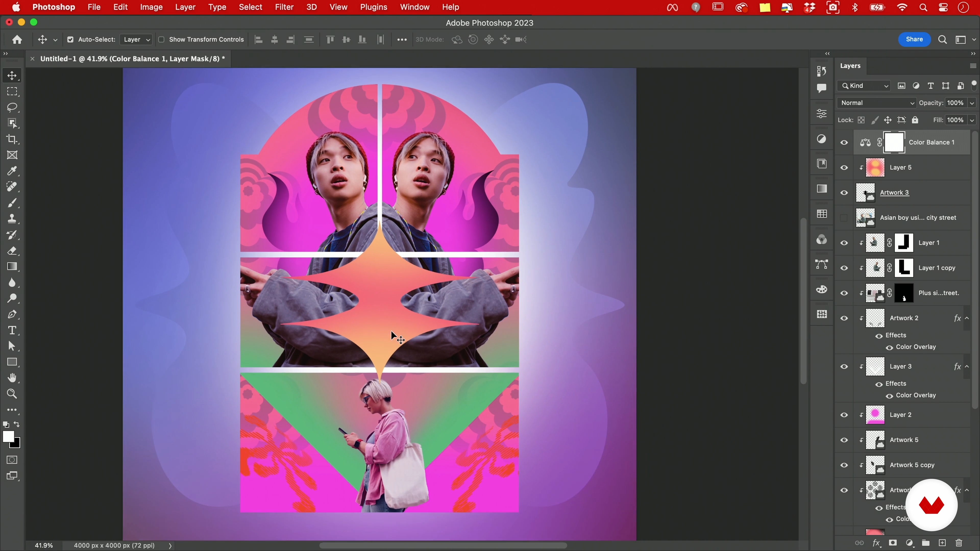Select the Crop tool
Viewport: 980px width, 551px height.
(12, 139)
